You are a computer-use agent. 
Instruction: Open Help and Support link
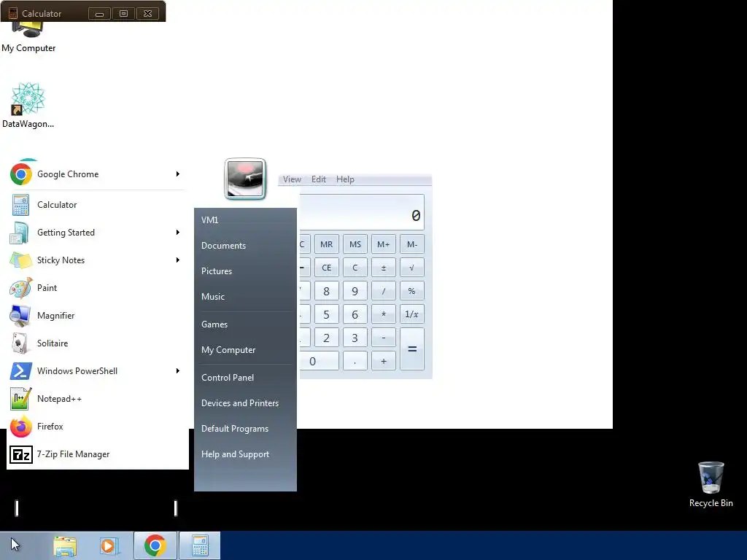(x=245, y=454)
